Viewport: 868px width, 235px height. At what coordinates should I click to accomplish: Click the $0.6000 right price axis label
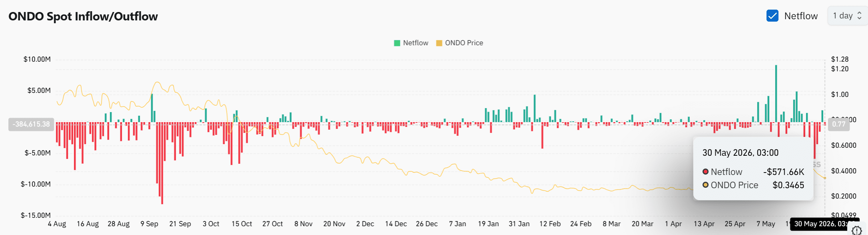[x=844, y=145]
